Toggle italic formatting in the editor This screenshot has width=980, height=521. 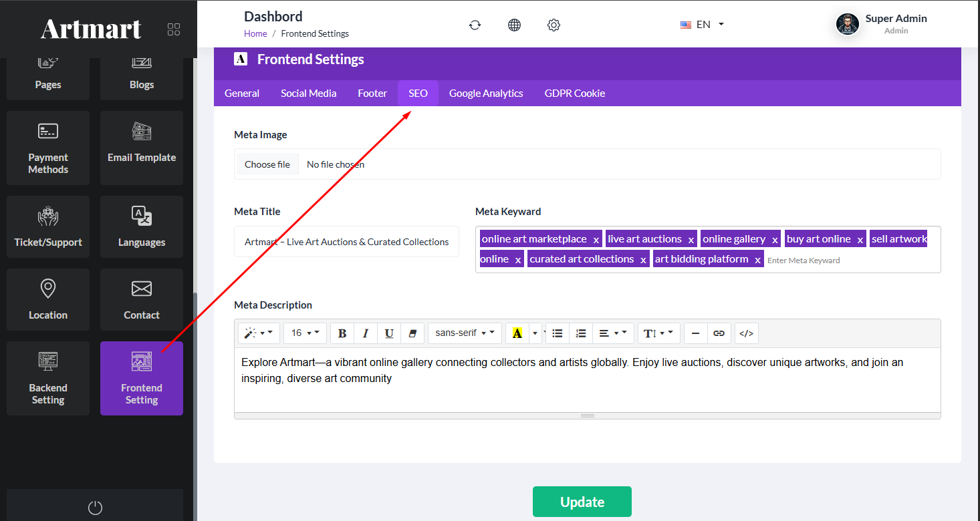(x=366, y=333)
